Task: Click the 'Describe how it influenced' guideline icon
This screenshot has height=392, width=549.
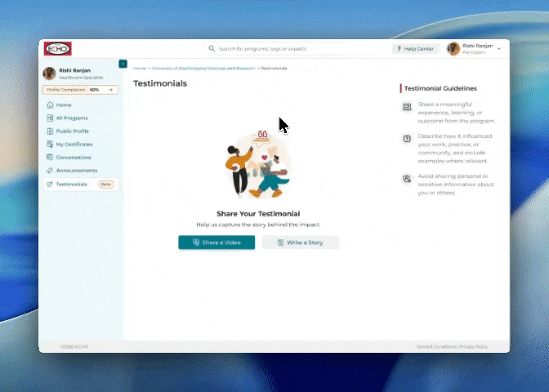Action: 407,139
